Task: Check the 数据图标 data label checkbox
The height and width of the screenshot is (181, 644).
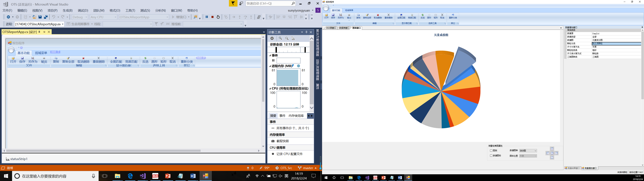Action: (491, 156)
